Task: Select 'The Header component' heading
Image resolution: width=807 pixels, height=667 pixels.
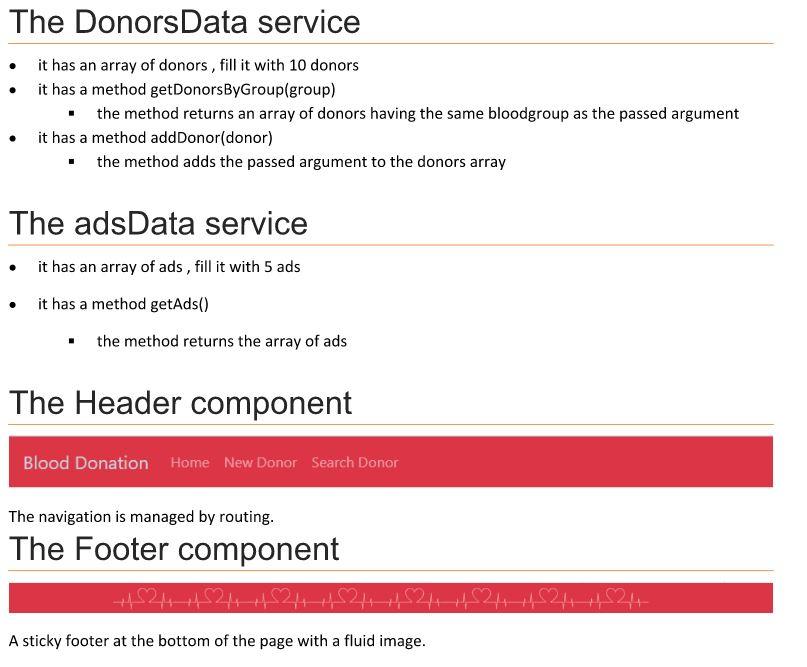Action: click(181, 402)
